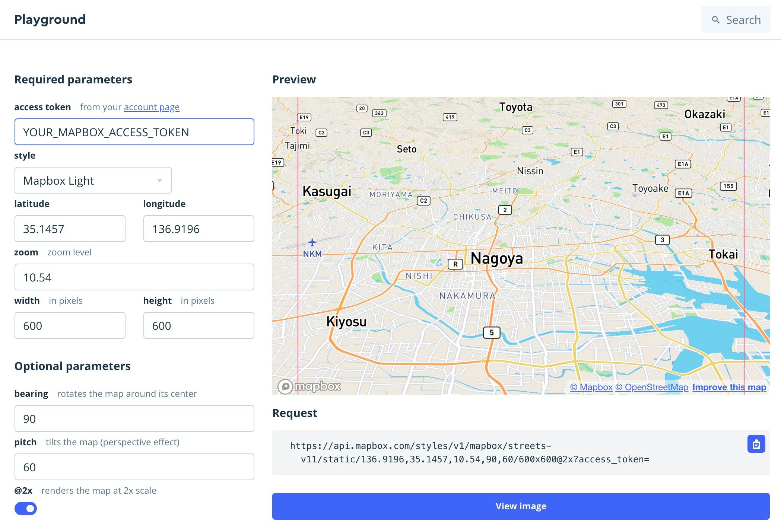Click the width in pixels field

[x=70, y=325]
